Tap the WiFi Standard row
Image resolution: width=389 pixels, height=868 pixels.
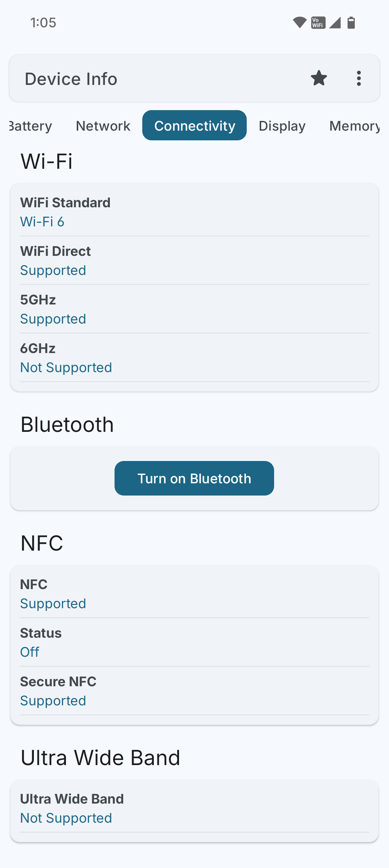pos(194,212)
